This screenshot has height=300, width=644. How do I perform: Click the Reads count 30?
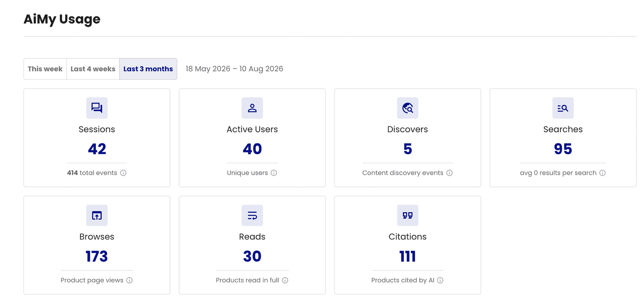[252, 256]
